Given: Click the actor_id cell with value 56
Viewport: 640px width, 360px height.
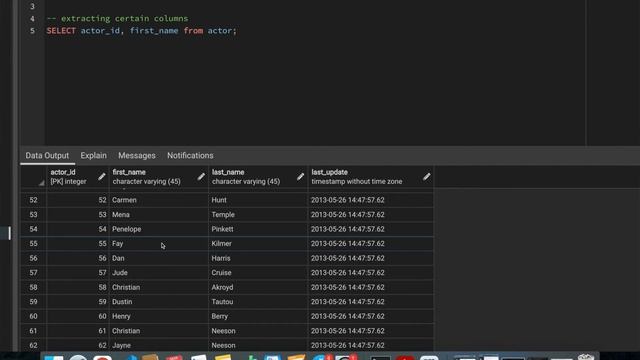Looking at the screenshot, I should 78,258.
